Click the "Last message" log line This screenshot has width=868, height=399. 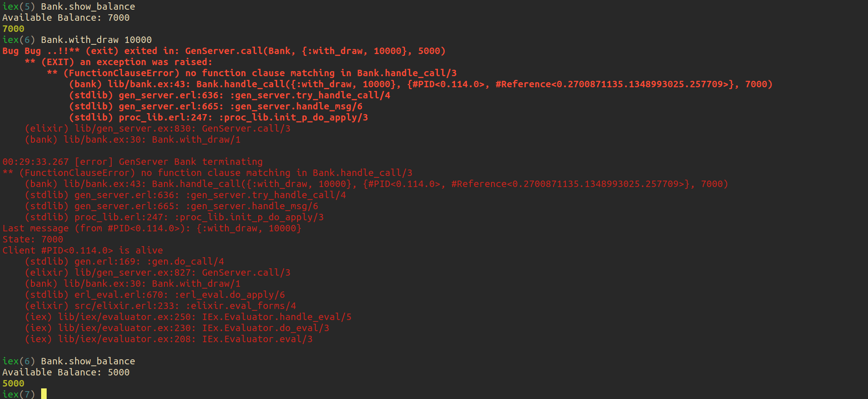click(152, 228)
